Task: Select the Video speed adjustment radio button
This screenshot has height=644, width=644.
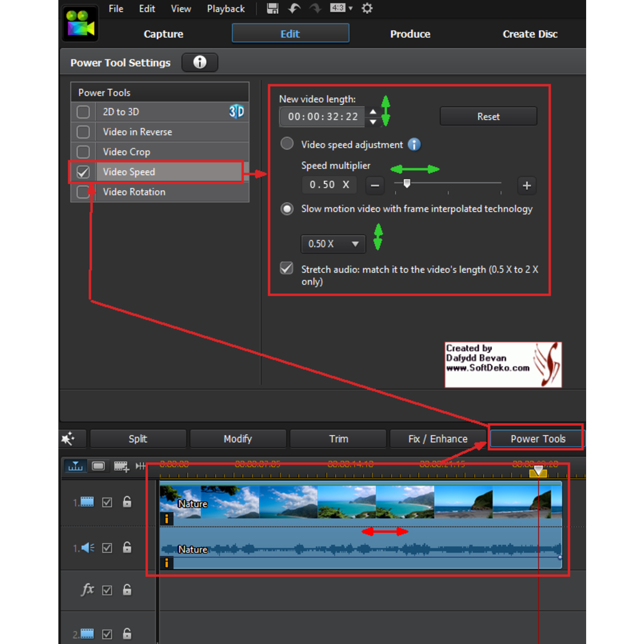Action: point(287,143)
